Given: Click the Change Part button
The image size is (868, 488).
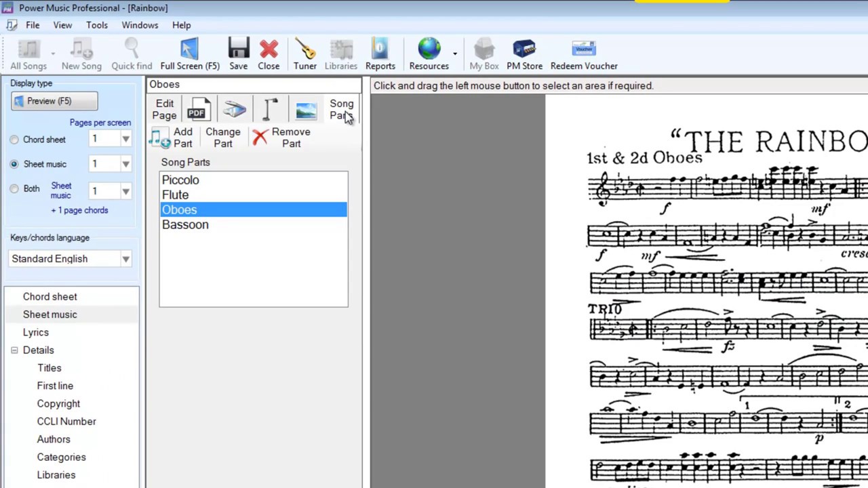Looking at the screenshot, I should (223, 138).
